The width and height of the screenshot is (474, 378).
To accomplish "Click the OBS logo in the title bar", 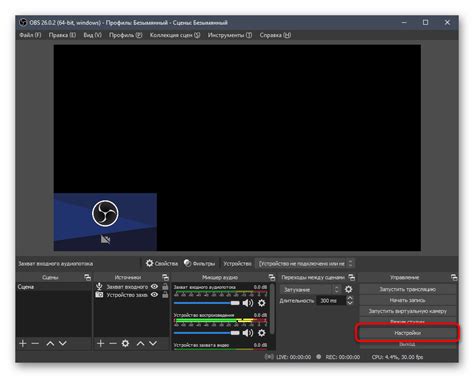I will (x=23, y=22).
